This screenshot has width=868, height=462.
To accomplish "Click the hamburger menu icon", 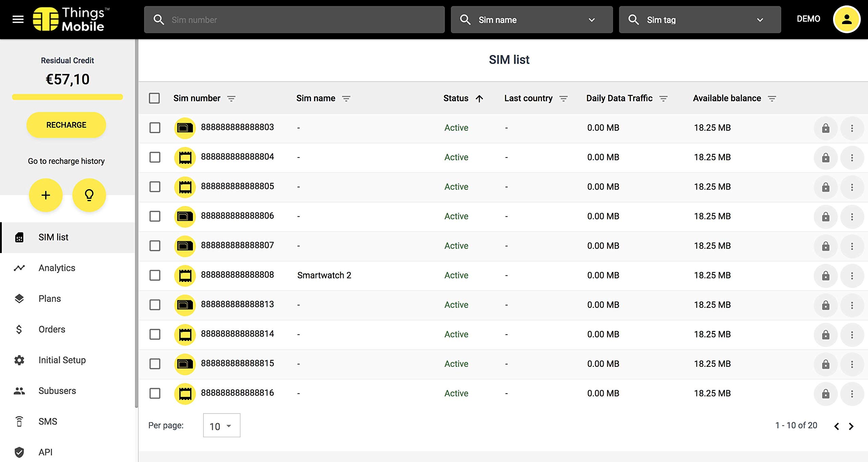I will (18, 19).
